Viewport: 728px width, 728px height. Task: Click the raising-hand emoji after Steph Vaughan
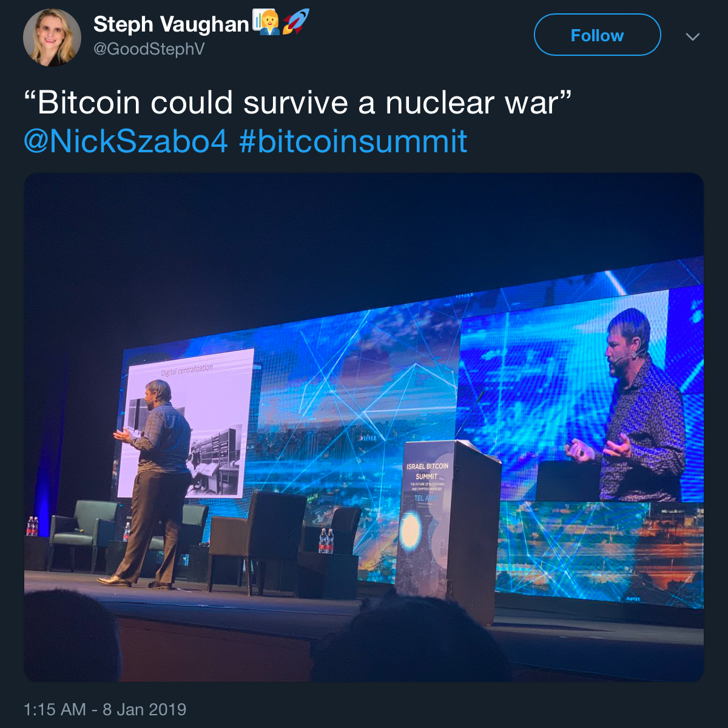(266, 21)
